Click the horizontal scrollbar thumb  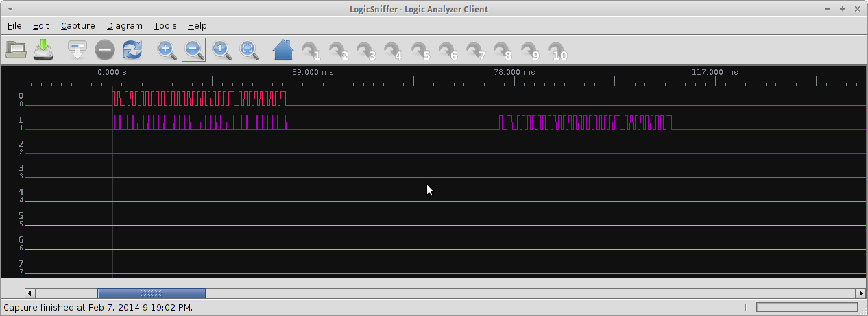(151, 293)
